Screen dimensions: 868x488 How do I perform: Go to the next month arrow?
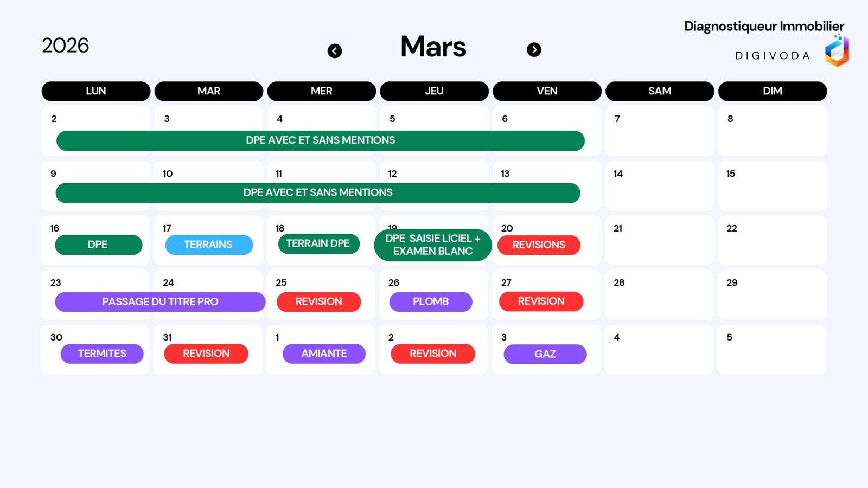pyautogui.click(x=534, y=50)
